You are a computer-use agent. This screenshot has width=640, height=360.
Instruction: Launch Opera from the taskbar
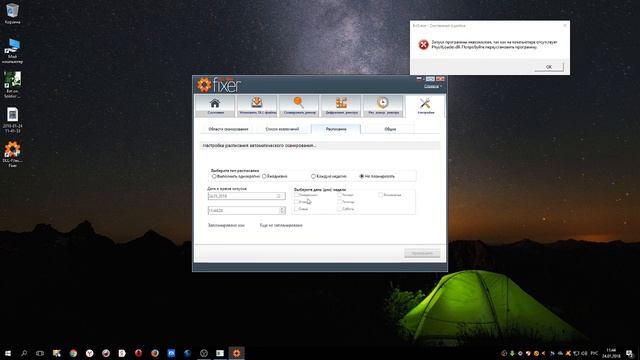pyautogui.click(x=138, y=353)
